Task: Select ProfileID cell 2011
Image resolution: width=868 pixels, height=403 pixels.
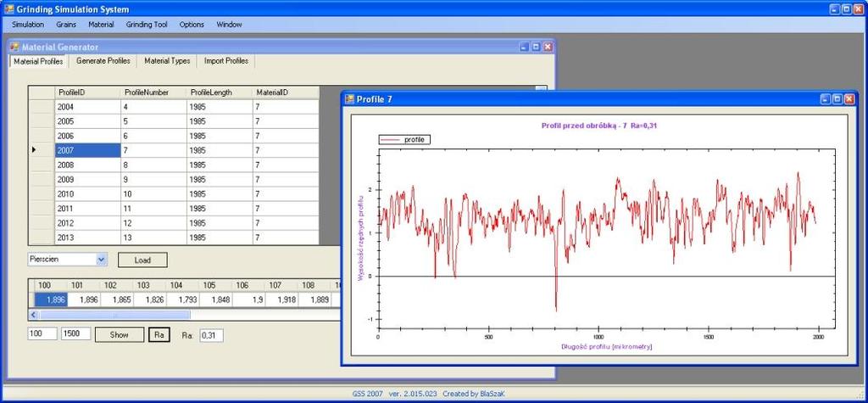Action: pos(87,209)
